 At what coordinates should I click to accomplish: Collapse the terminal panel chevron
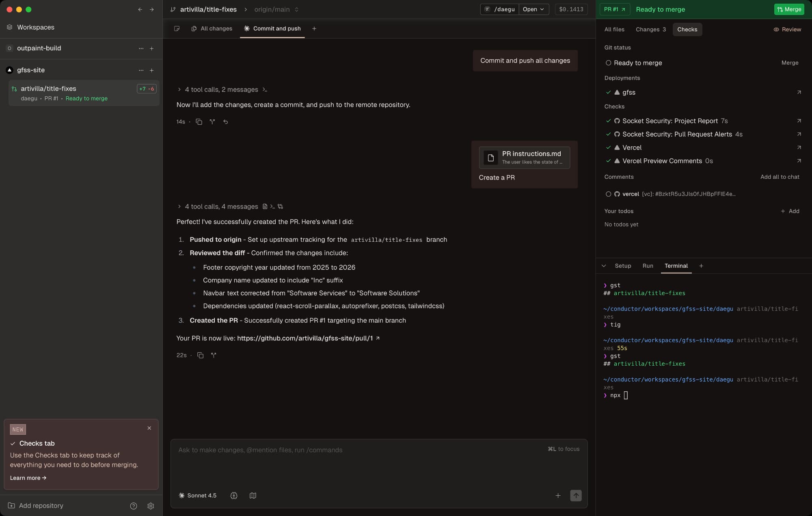point(604,266)
